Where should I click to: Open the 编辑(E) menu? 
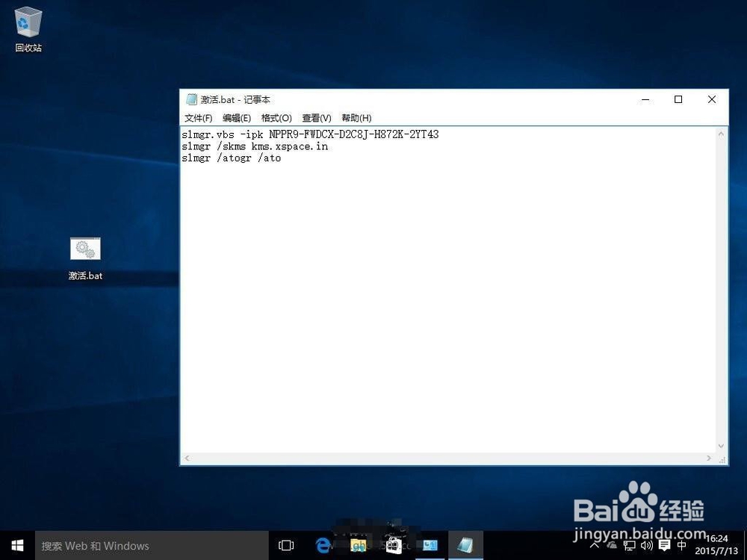tap(237, 117)
